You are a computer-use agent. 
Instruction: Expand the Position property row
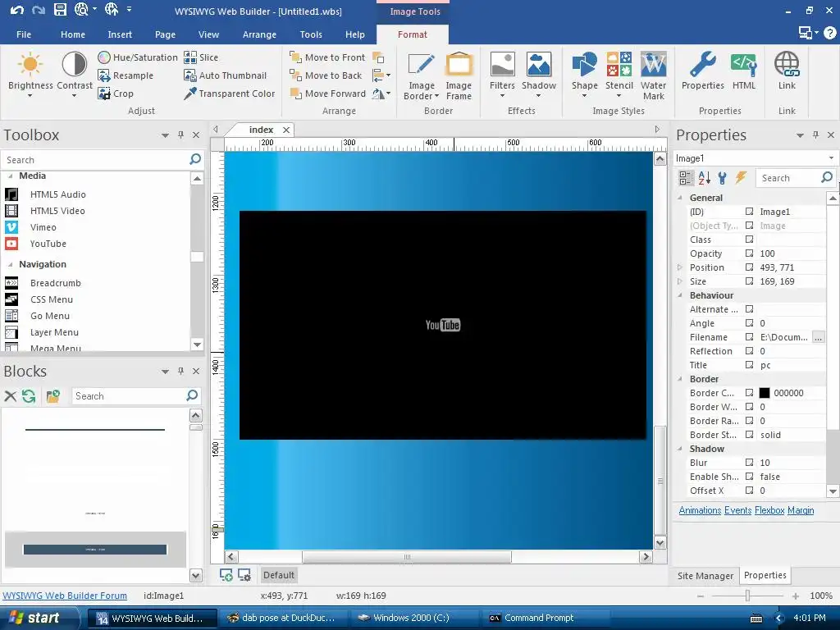(680, 267)
